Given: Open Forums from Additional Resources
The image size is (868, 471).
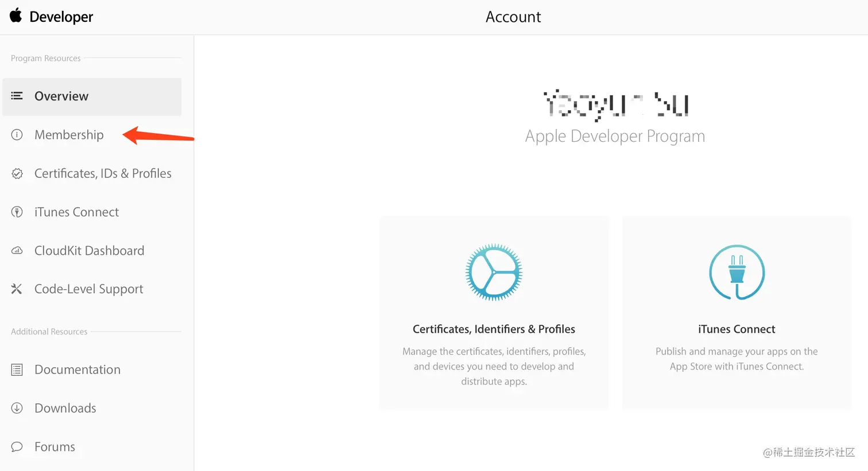Looking at the screenshot, I should tap(55, 446).
